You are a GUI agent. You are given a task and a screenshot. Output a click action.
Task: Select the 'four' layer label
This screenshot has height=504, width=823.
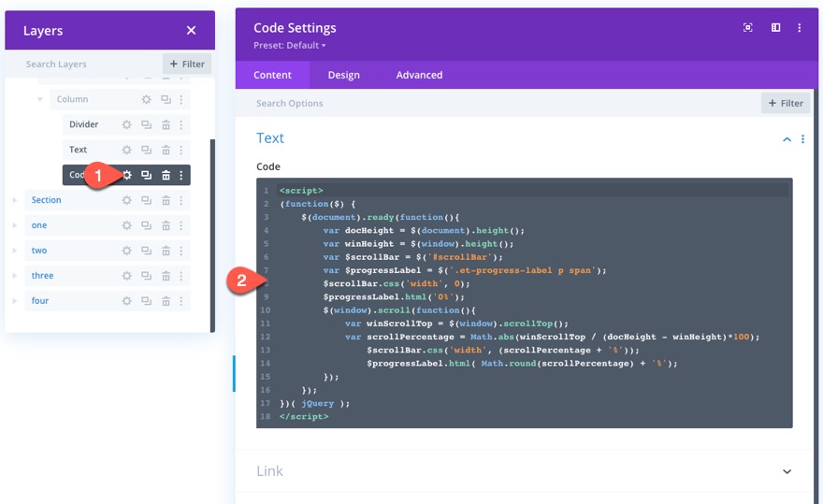coord(40,301)
